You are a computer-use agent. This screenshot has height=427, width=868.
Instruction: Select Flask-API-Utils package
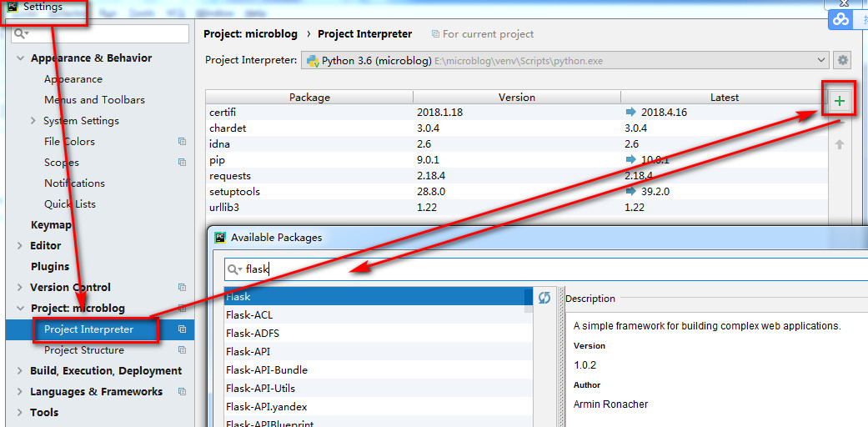point(378,388)
